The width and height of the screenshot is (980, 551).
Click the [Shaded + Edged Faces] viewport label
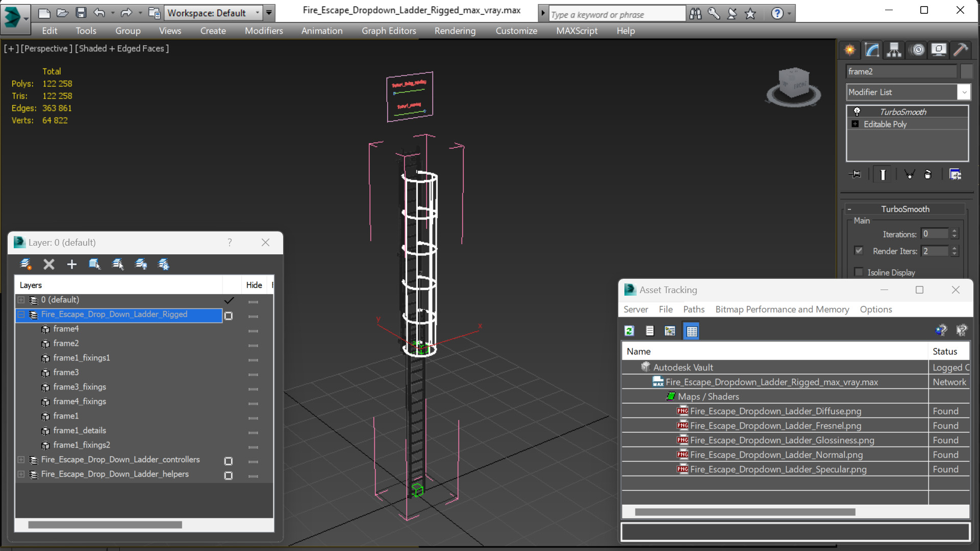[x=122, y=48]
